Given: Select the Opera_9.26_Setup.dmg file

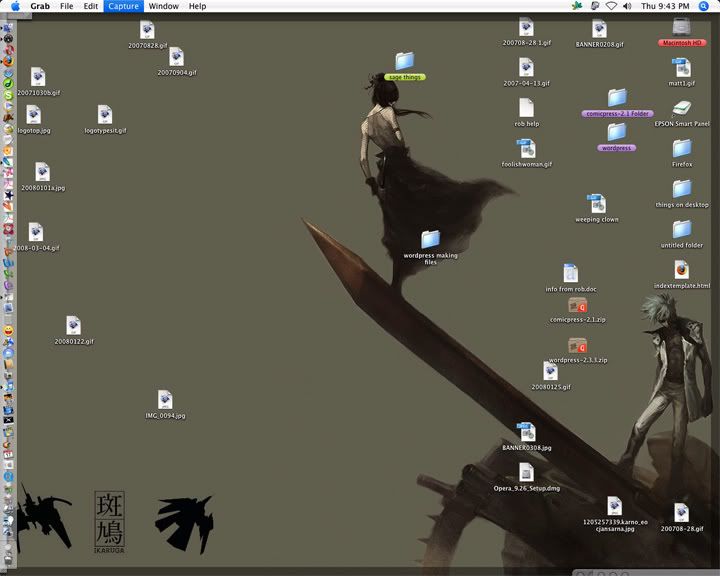Looking at the screenshot, I should [x=526, y=473].
